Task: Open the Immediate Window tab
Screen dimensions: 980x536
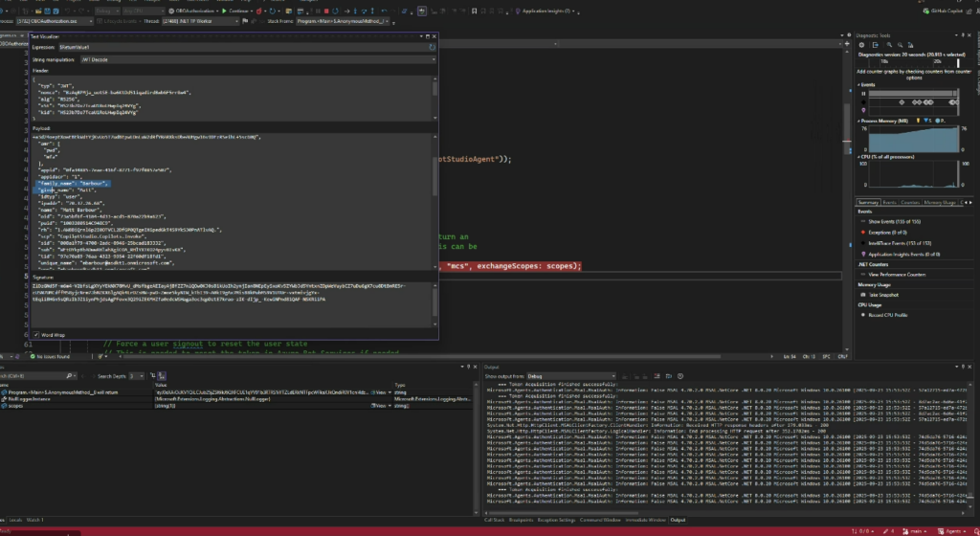Action: tap(646, 520)
